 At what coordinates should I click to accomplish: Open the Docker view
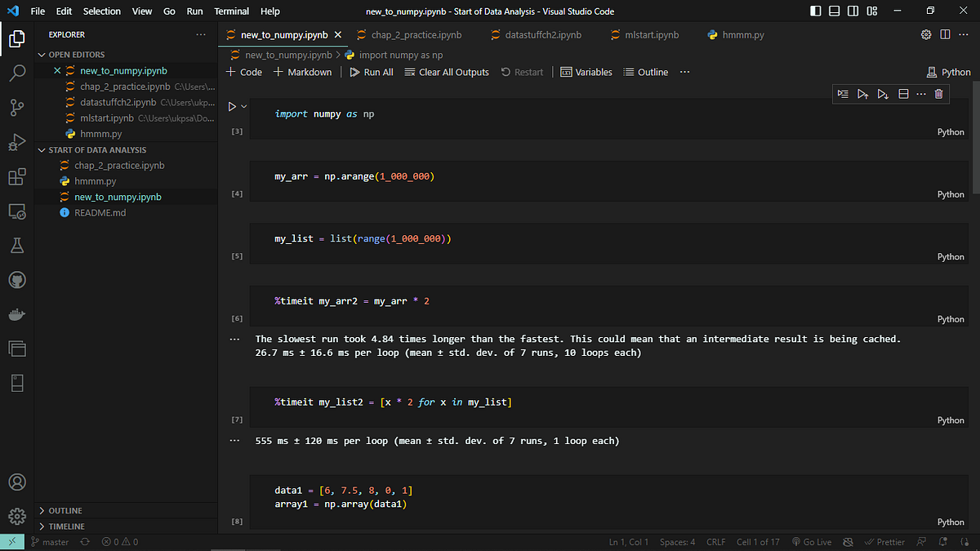(x=17, y=314)
